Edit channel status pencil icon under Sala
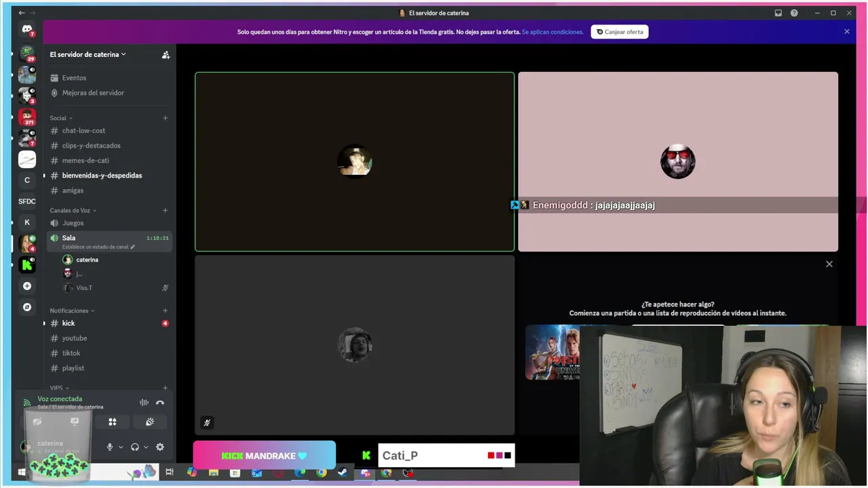The width and height of the screenshot is (868, 488). [133, 247]
